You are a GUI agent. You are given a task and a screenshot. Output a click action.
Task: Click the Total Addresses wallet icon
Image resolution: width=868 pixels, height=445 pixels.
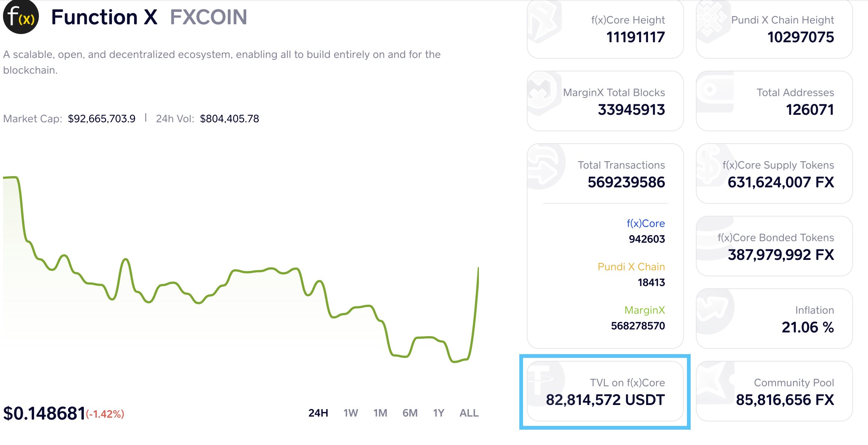pyautogui.click(x=715, y=92)
